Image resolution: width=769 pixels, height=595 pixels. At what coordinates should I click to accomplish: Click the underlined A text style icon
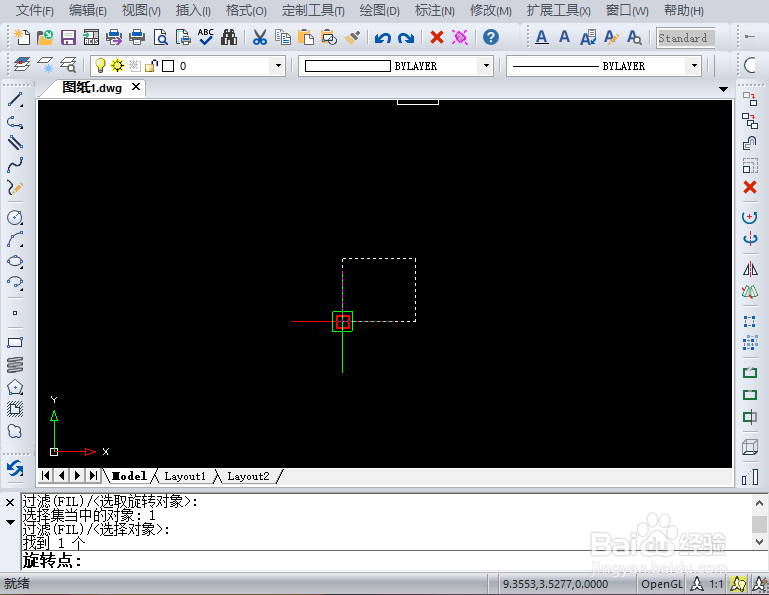point(541,37)
